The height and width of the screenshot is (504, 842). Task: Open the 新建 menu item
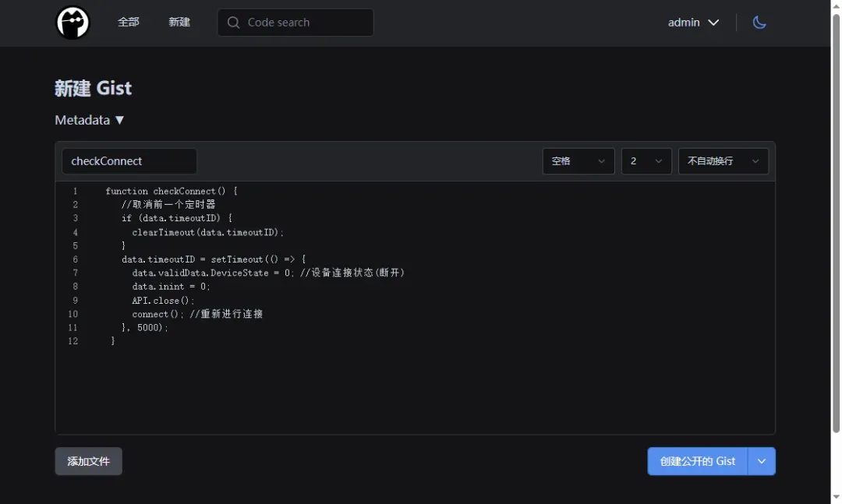click(x=179, y=23)
